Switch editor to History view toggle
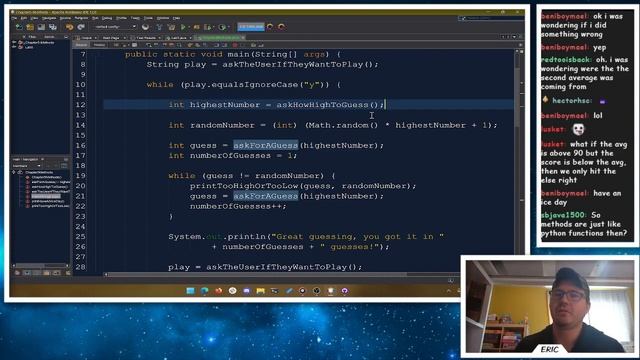This screenshot has height=360, width=640. (x=99, y=45)
